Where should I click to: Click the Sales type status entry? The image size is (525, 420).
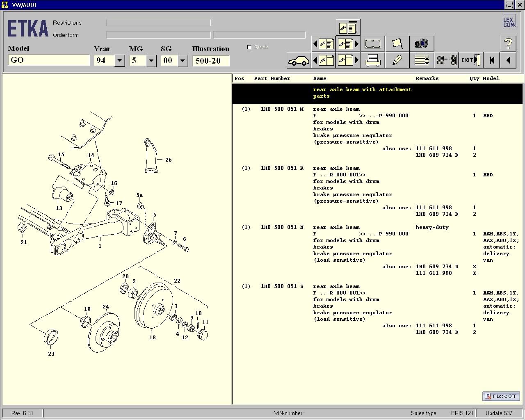[423, 413]
